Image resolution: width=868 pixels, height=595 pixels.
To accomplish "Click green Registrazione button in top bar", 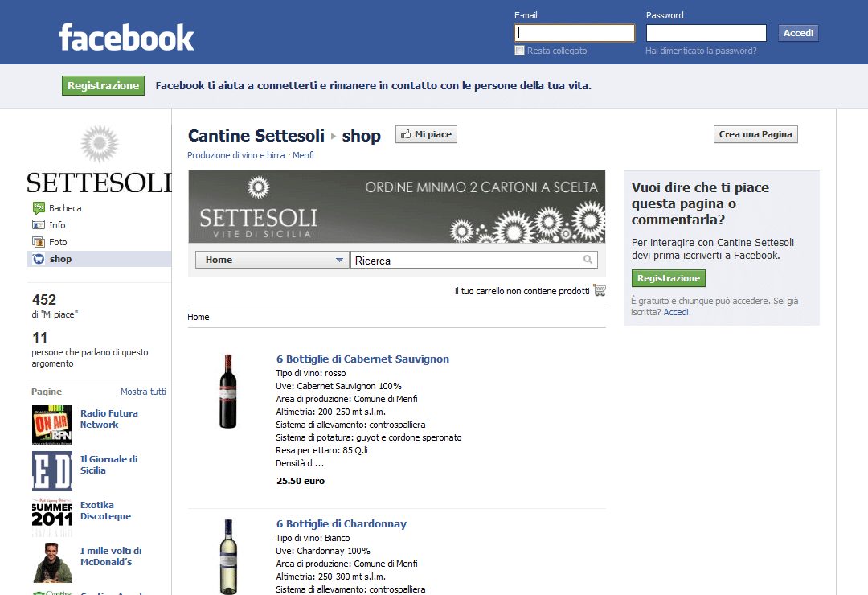I will point(103,85).
